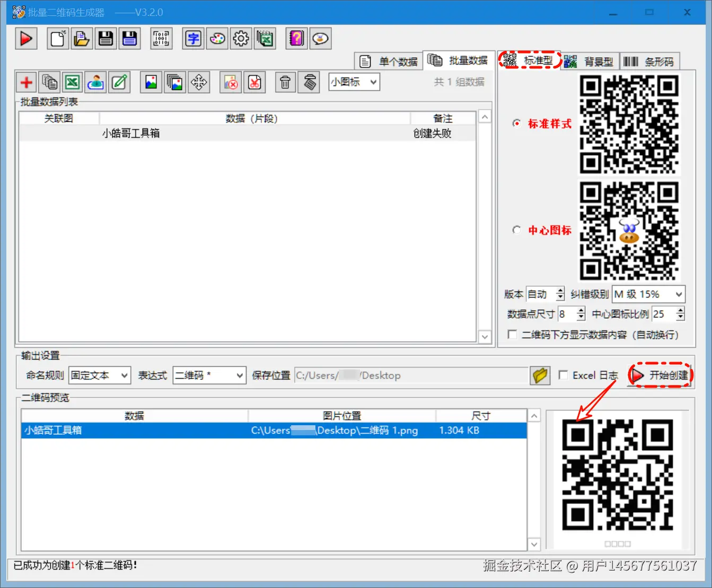Click the red play/start icon in top toolbar
Screen dimensions: 712x588
click(x=26, y=39)
